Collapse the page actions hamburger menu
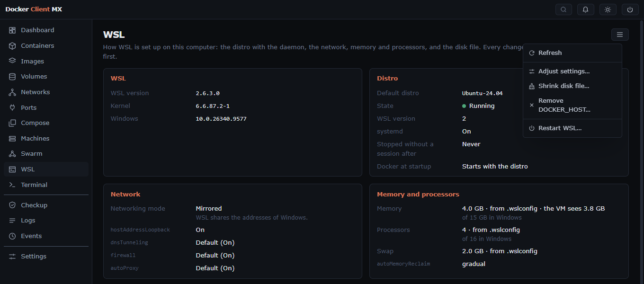The image size is (644, 284). pyautogui.click(x=620, y=35)
